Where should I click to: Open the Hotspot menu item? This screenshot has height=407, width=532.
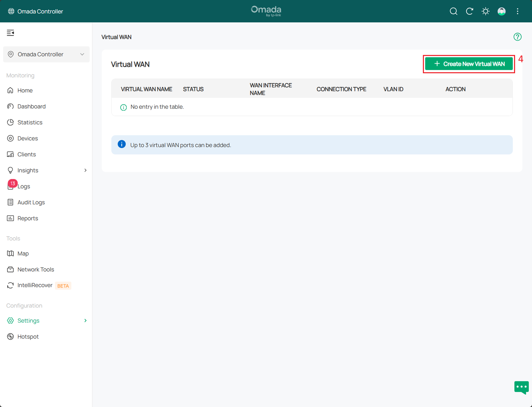pyautogui.click(x=28, y=336)
